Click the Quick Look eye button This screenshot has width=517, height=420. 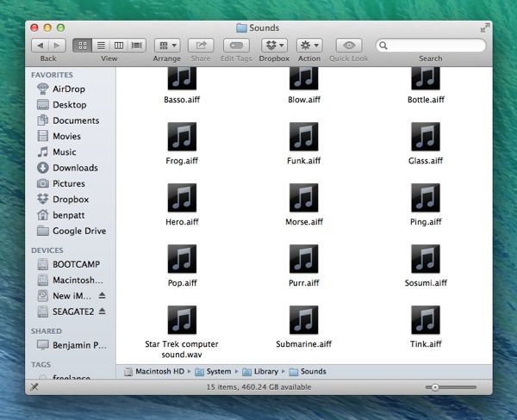(x=349, y=46)
